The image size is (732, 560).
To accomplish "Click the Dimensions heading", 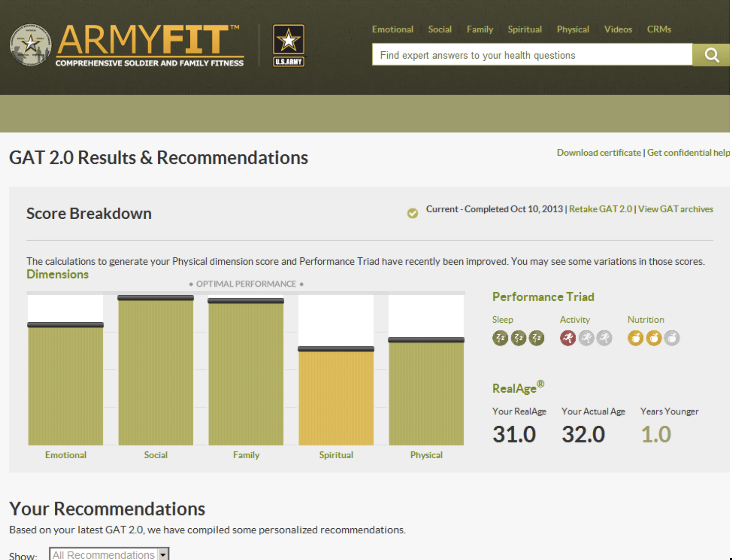I will coord(57,274).
